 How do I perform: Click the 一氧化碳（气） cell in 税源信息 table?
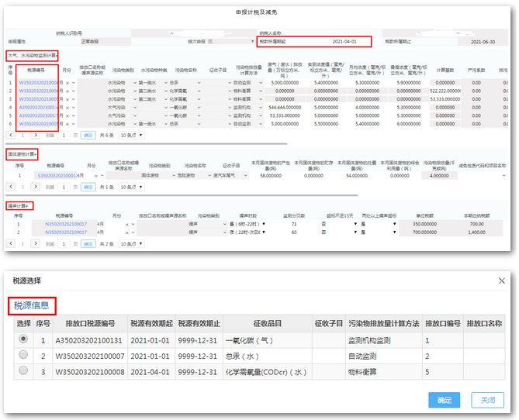[x=268, y=340]
